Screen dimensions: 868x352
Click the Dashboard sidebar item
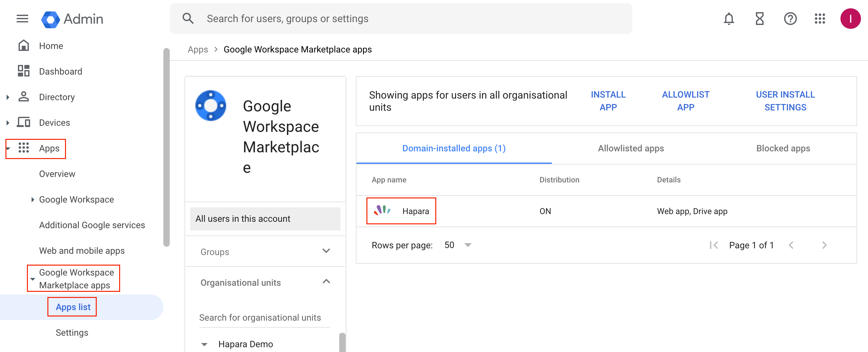pyautogui.click(x=61, y=71)
